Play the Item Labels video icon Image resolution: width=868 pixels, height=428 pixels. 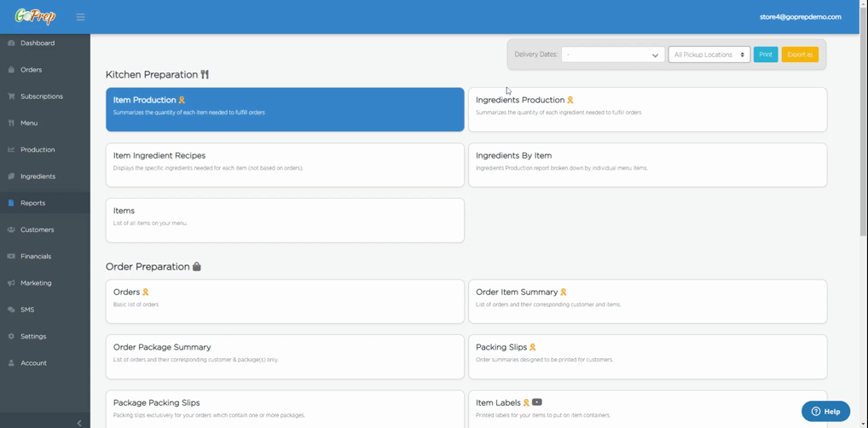[537, 402]
